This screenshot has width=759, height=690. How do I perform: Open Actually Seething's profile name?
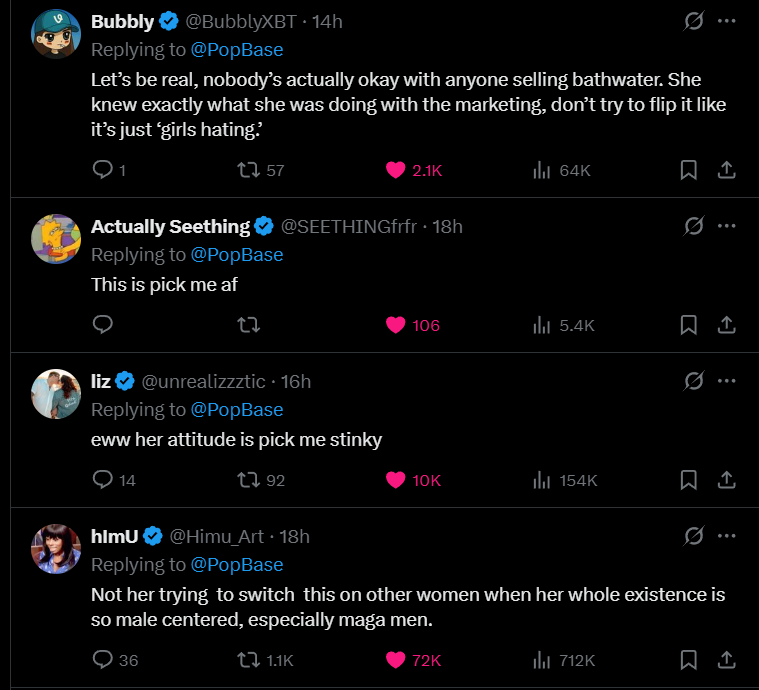click(170, 227)
